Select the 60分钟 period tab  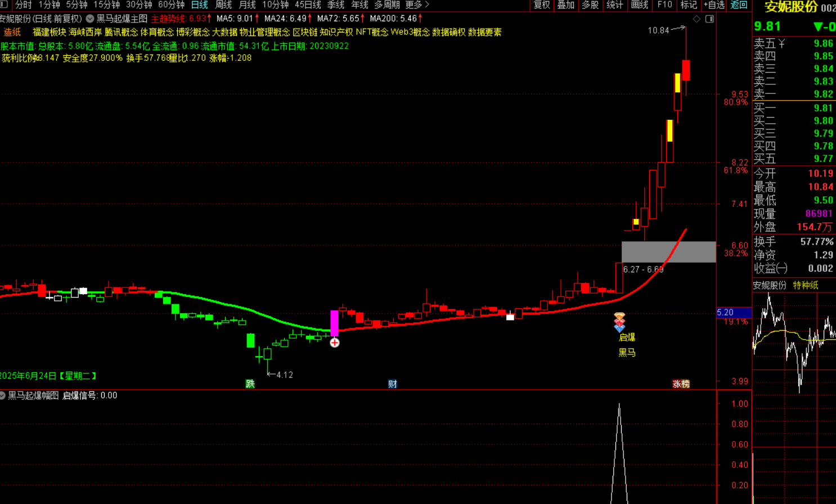[x=171, y=4]
